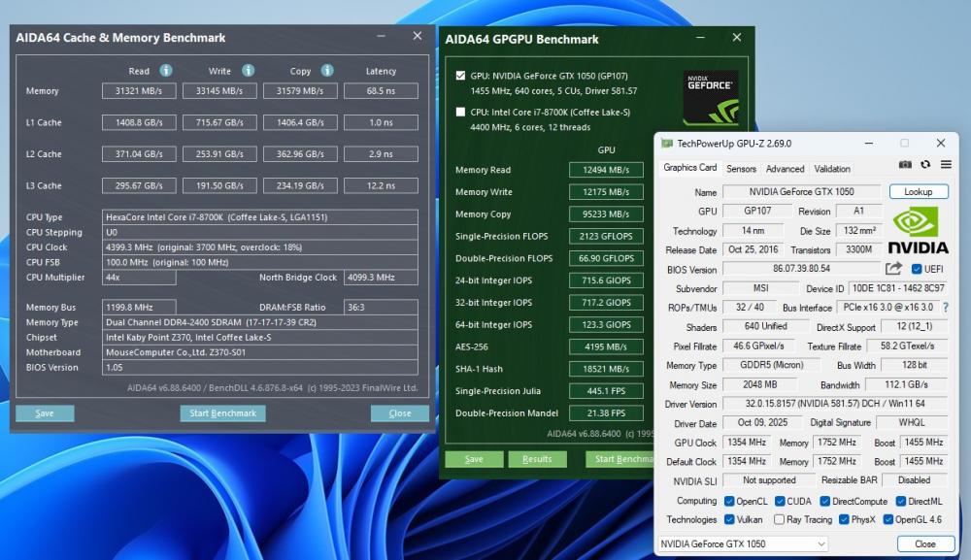Toggle the Vulkan checkbox
The height and width of the screenshot is (560, 971).
tap(729, 520)
